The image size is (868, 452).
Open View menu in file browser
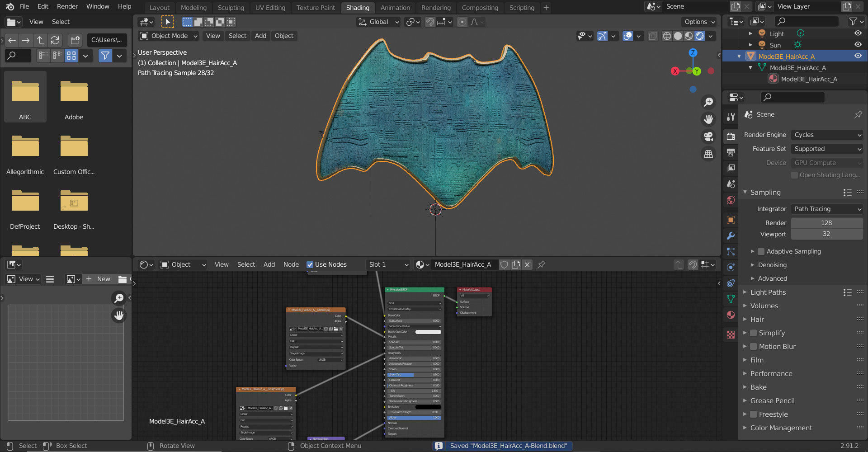pos(36,22)
